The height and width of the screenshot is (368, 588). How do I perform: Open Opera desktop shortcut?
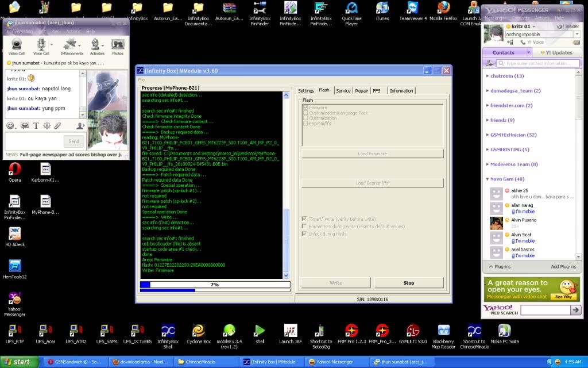14,172
